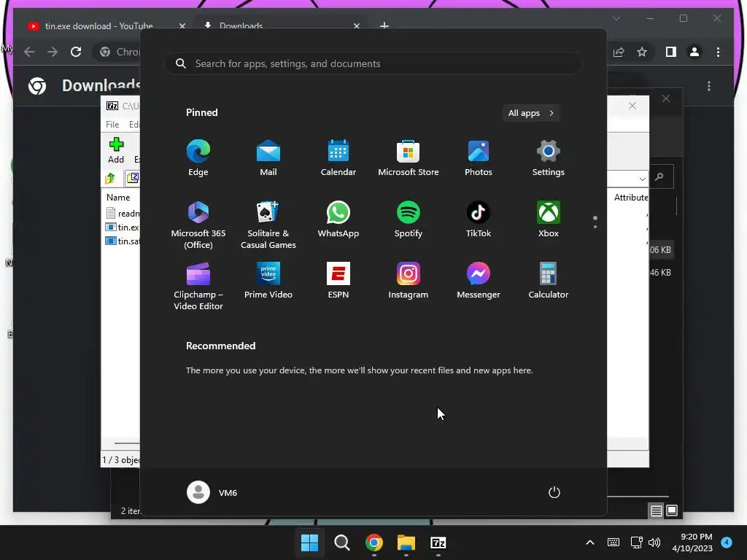Open a new Chrome tab
The height and width of the screenshot is (560, 747).
(x=384, y=26)
